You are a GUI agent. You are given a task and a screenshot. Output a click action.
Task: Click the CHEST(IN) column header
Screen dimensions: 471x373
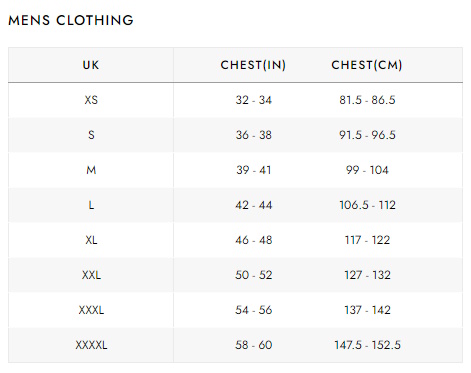coord(253,65)
